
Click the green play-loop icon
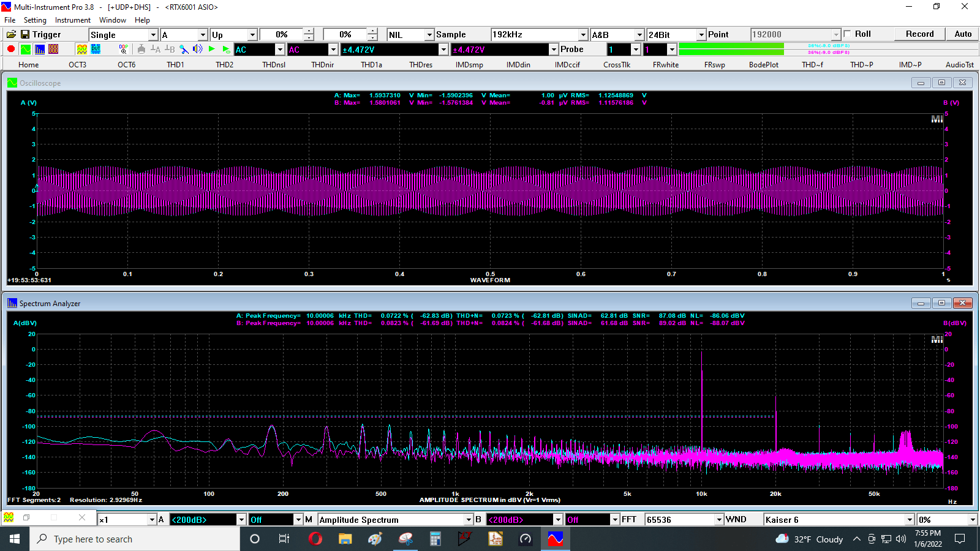click(226, 49)
